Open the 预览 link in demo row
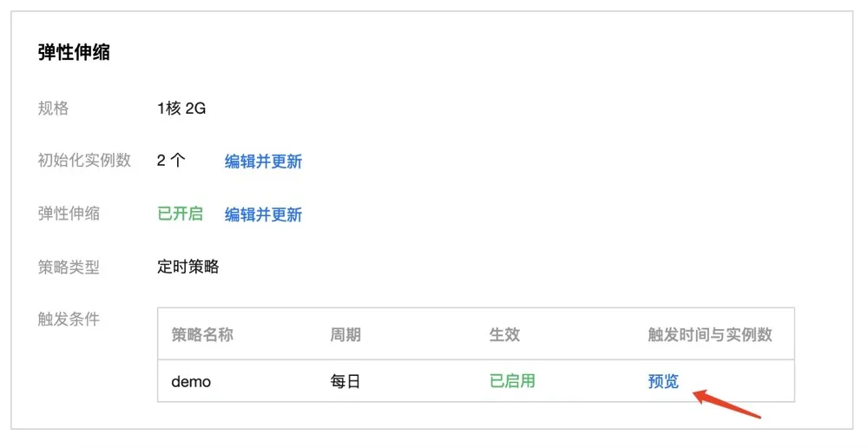 click(x=663, y=381)
